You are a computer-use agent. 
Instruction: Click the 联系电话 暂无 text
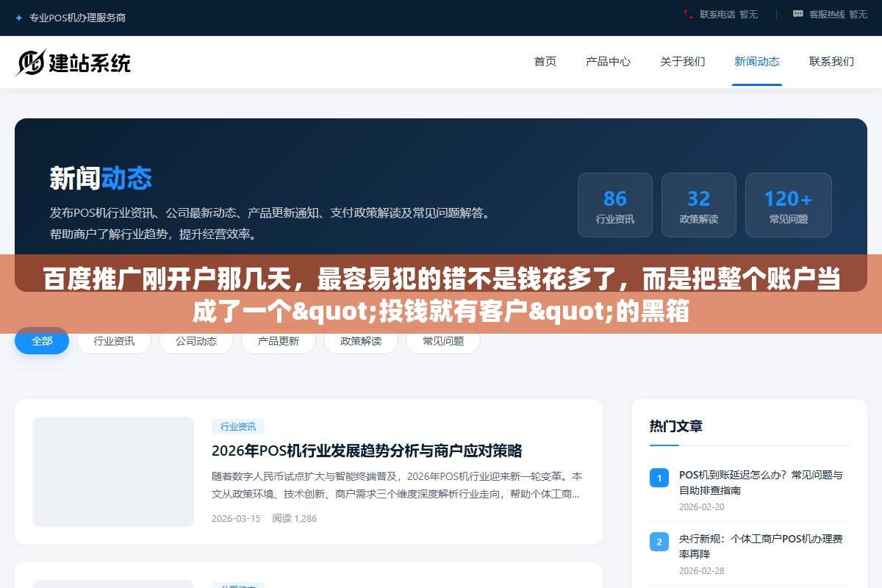pyautogui.click(x=728, y=14)
